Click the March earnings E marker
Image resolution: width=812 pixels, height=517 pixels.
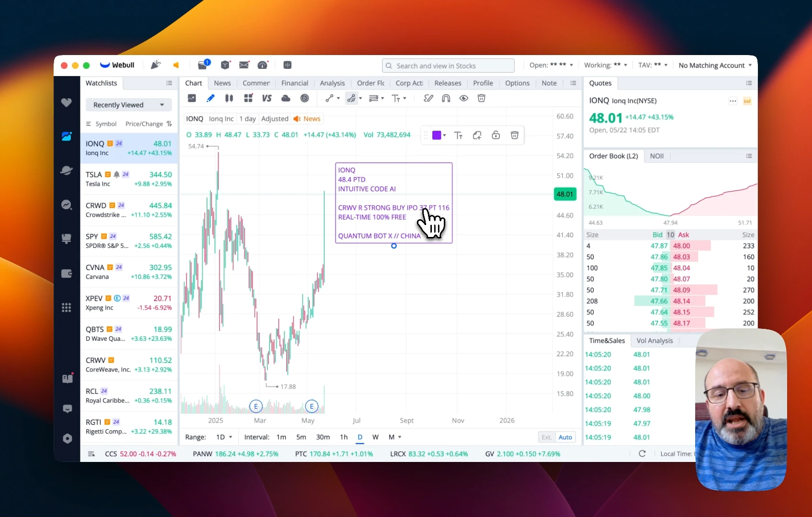(256, 406)
